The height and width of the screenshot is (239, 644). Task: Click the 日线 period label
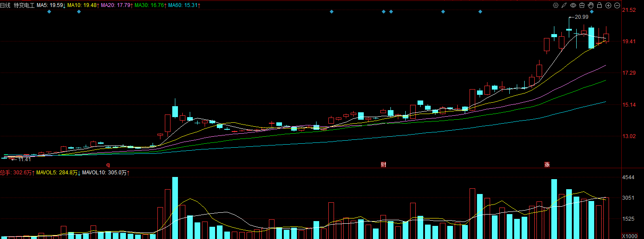[x=5, y=5]
